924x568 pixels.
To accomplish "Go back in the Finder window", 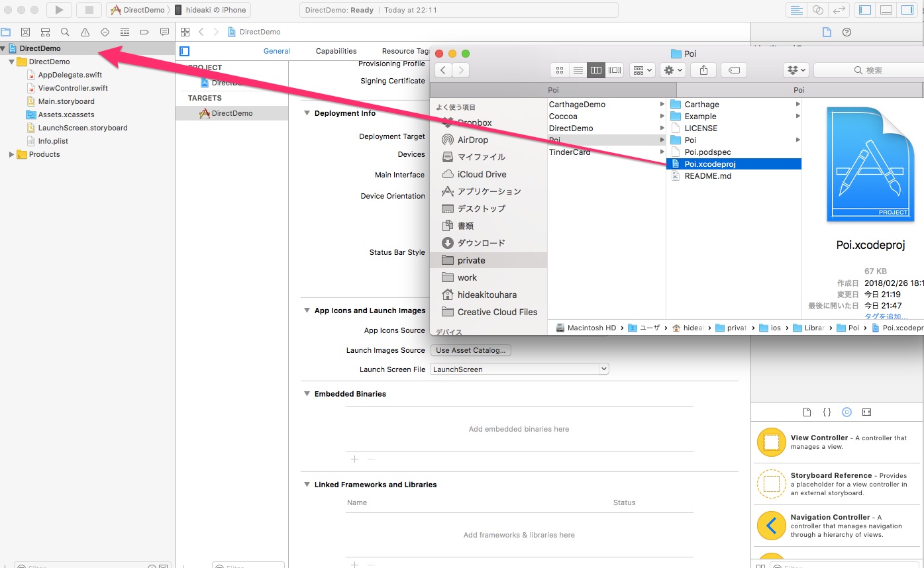I will (x=443, y=70).
